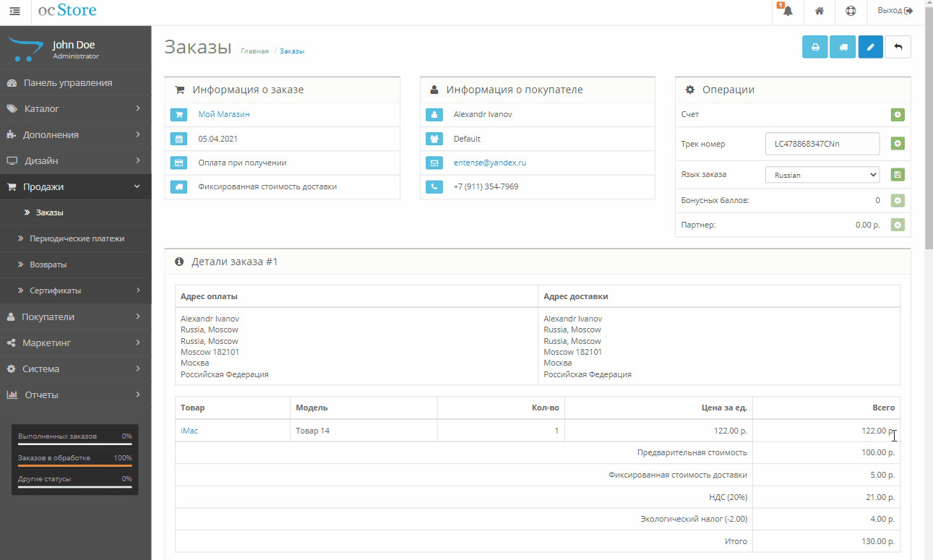This screenshot has height=560, width=933.
Task: Click the Заказов в обработке progress bar
Action: [x=75, y=465]
